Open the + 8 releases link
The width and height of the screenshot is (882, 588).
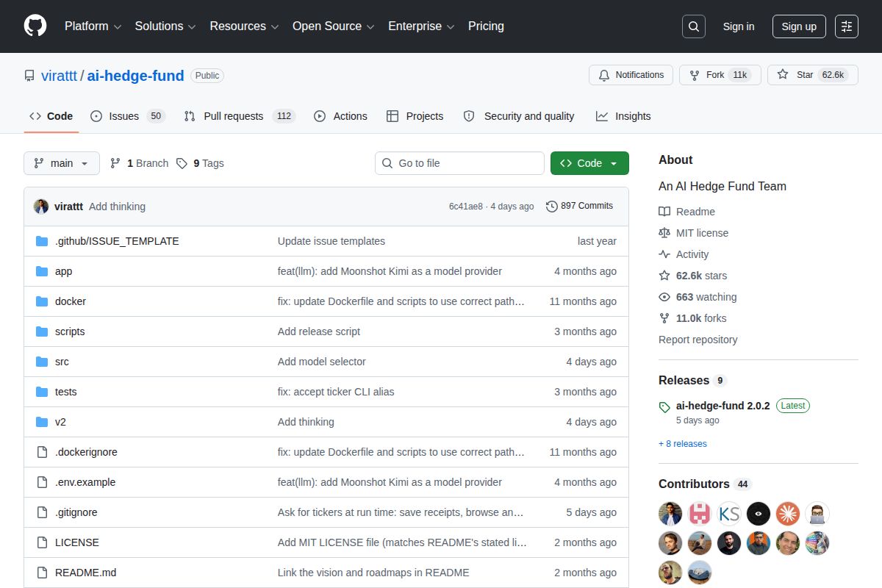point(683,444)
